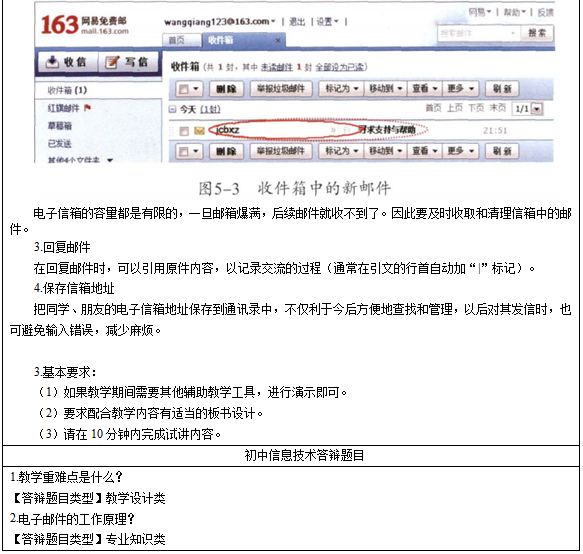The height and width of the screenshot is (554, 583).
Task: Open the 1/1 page selector dropdown
Action: point(537,109)
